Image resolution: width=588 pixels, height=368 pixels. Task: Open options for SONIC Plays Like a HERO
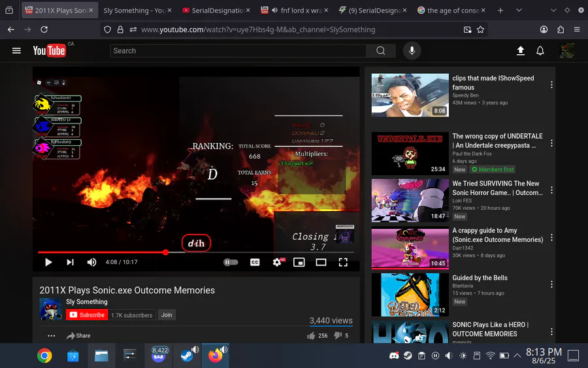[x=551, y=331]
